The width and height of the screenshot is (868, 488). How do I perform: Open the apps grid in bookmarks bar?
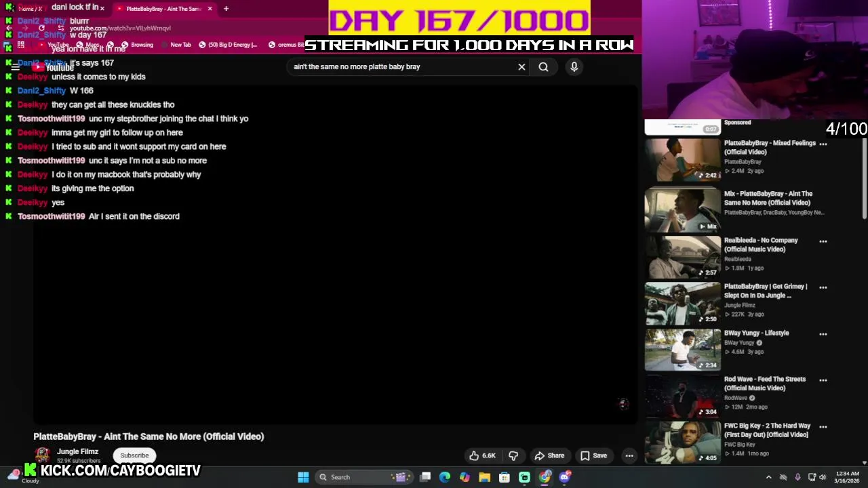point(21,45)
